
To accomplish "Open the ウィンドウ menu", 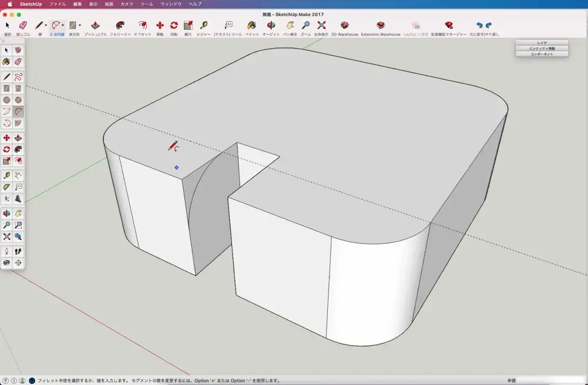I will pos(171,4).
